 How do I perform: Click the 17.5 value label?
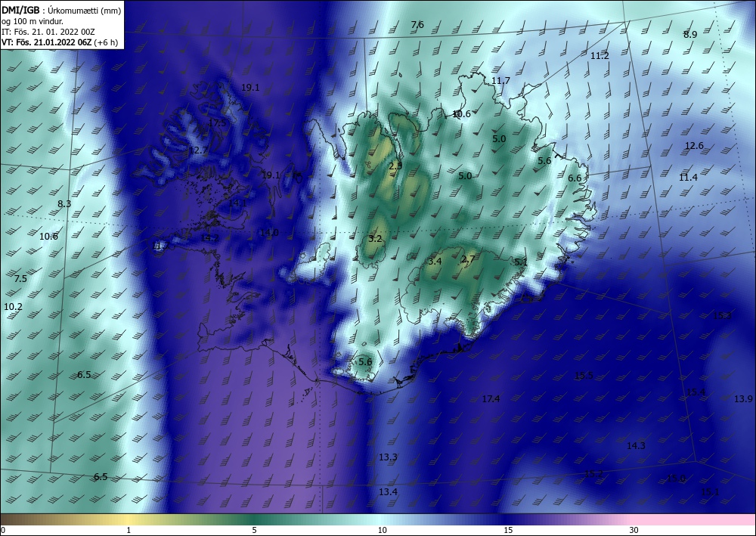pyautogui.click(x=217, y=123)
